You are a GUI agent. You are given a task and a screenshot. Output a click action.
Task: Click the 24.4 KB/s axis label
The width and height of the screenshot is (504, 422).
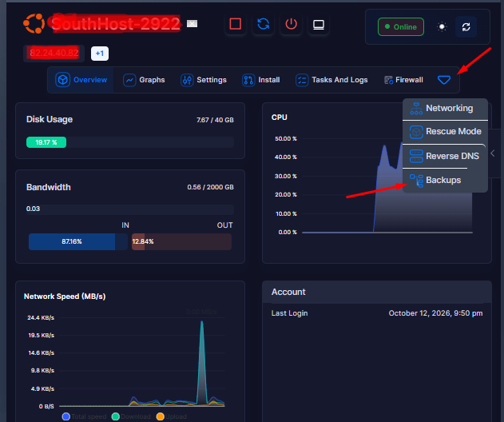[41, 318]
